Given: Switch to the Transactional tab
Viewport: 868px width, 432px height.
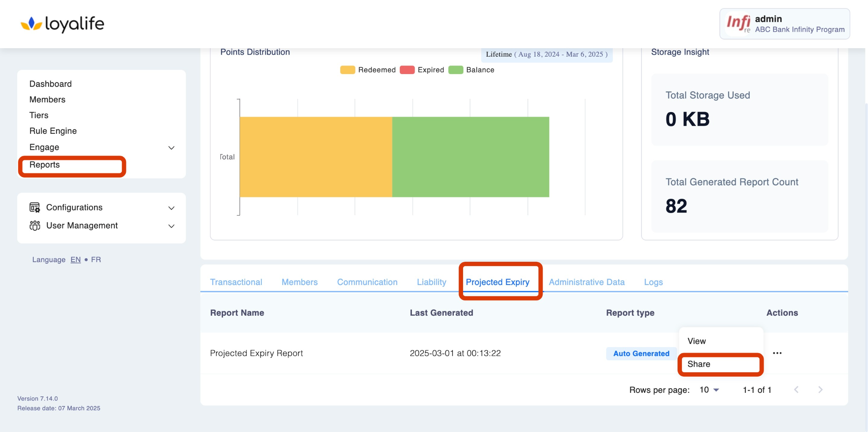Looking at the screenshot, I should pos(236,282).
